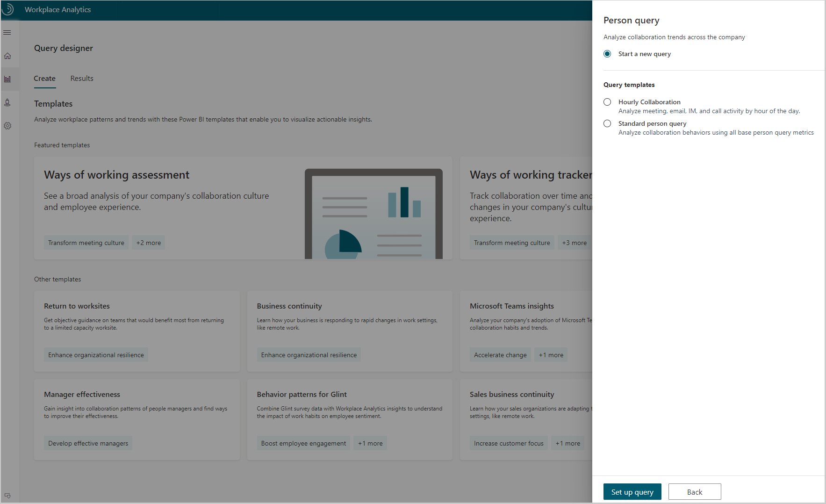The image size is (826, 504).
Task: Click the Workplace Analytics header title
Action: point(57,9)
